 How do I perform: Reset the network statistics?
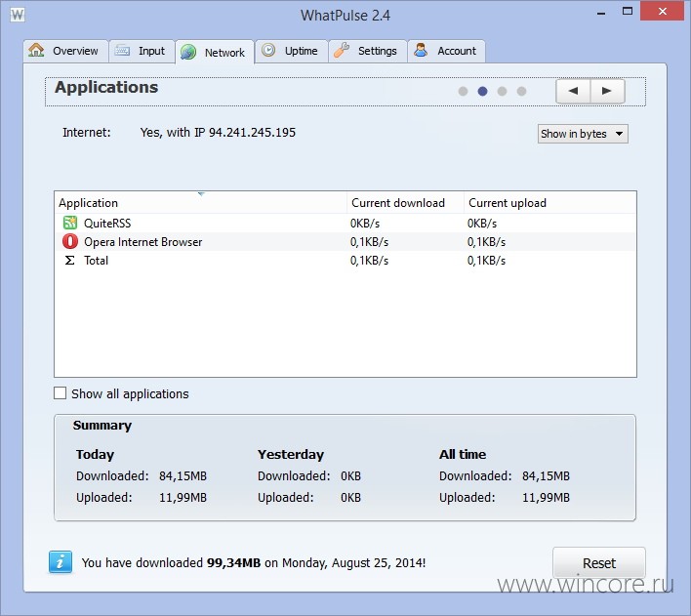599,562
